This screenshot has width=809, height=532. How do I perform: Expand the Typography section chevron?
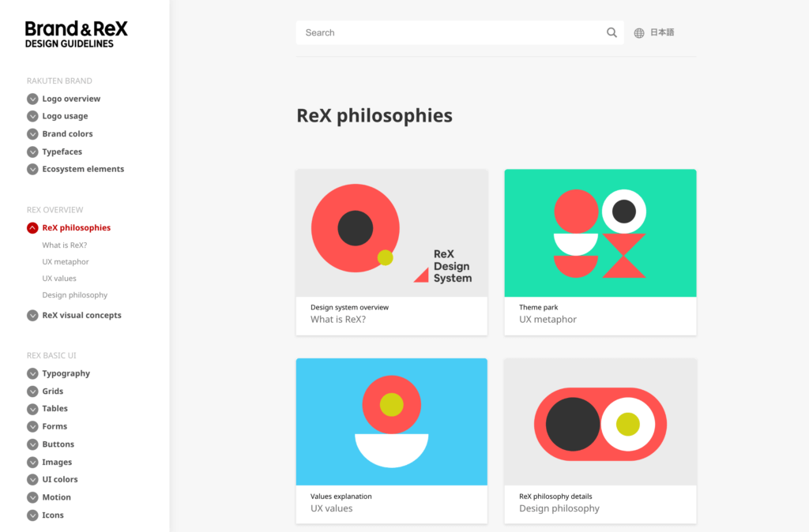coord(32,374)
